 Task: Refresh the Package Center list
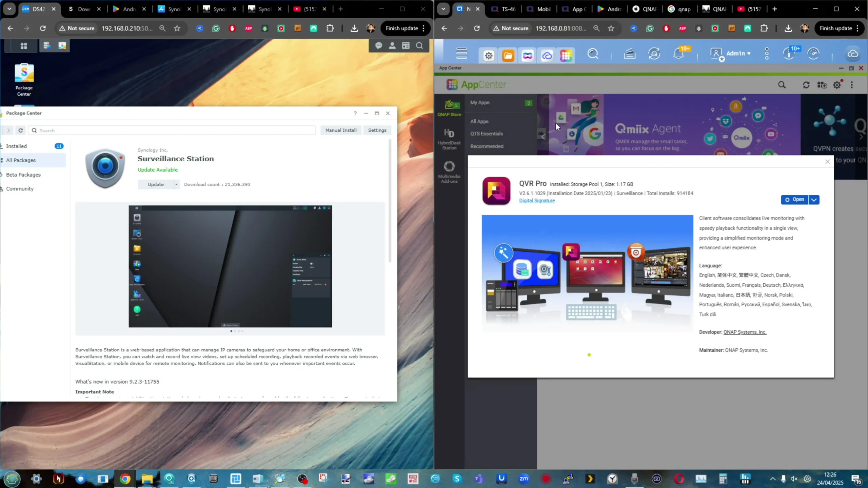[21, 130]
